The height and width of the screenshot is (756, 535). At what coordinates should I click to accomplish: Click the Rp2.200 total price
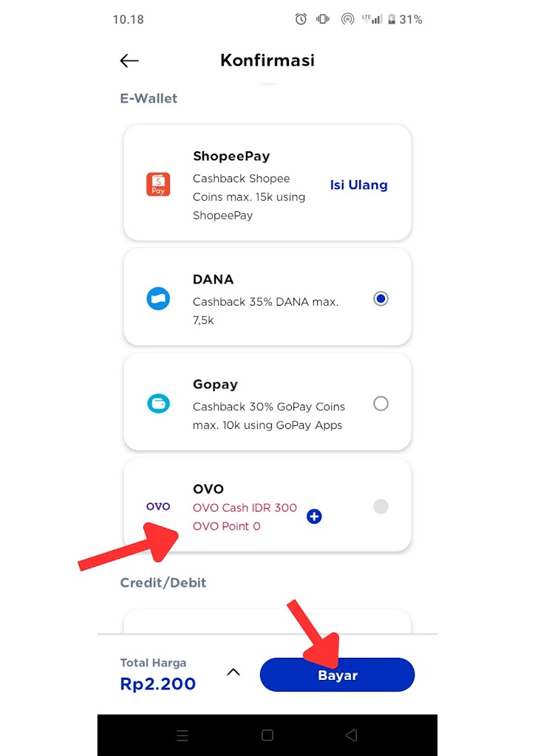coord(158,684)
